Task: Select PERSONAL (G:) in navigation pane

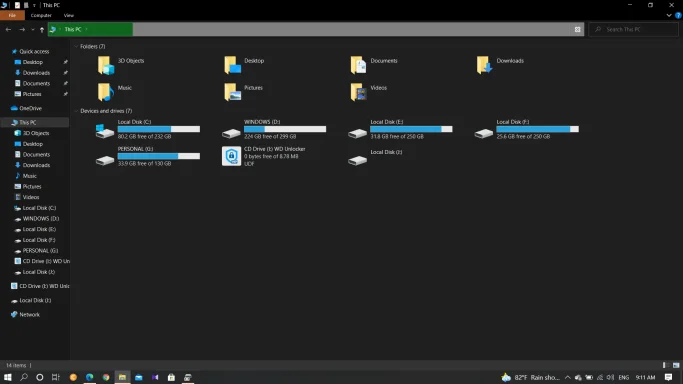Action: point(40,251)
